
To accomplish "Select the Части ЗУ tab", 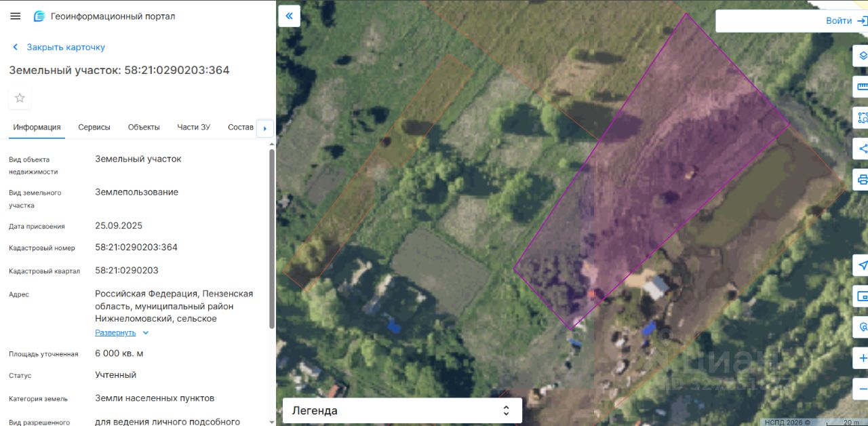I will 194,127.
